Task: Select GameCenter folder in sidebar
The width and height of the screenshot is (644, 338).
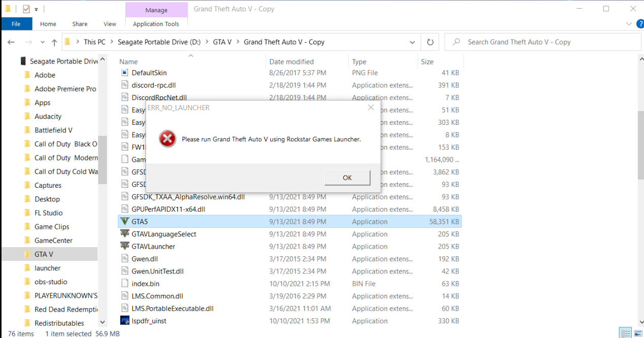Action: pyautogui.click(x=53, y=241)
